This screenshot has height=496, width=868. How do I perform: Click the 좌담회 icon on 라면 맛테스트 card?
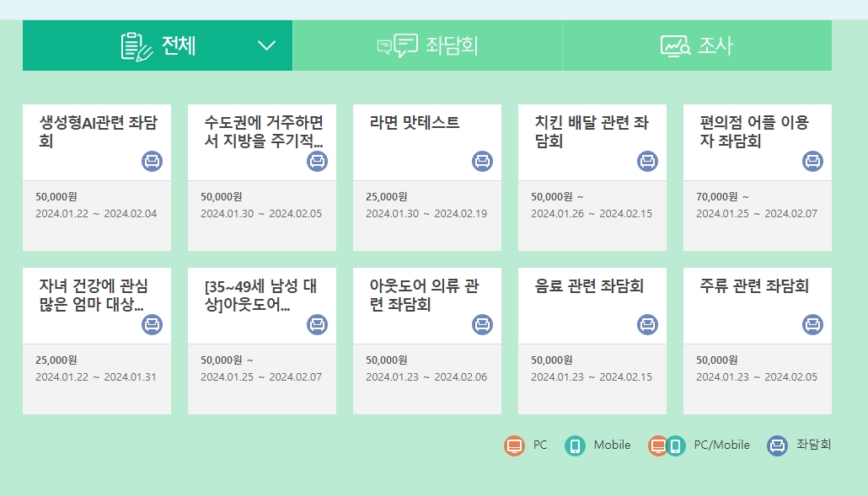(481, 162)
